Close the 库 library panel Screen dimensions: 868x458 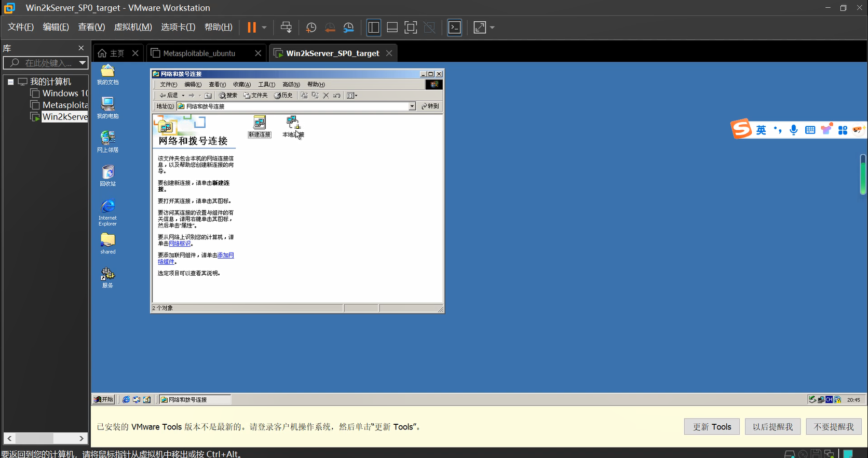pyautogui.click(x=81, y=48)
